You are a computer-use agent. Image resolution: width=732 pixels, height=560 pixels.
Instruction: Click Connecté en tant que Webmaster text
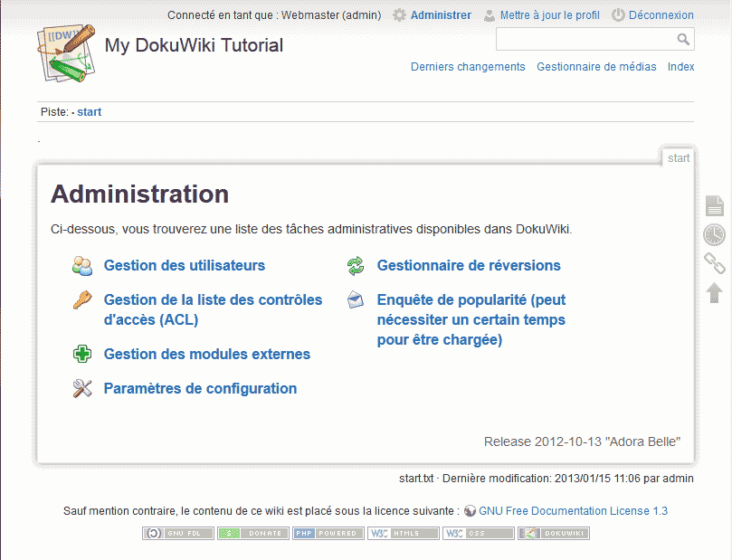click(274, 15)
